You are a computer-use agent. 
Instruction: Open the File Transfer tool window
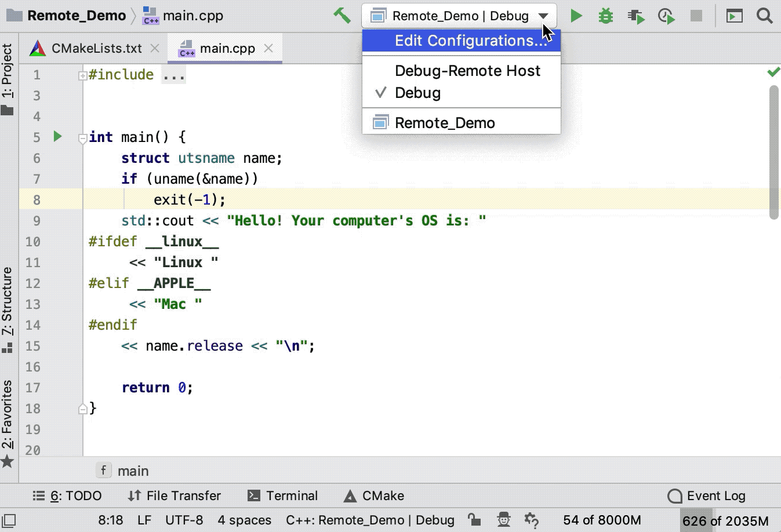pos(173,495)
